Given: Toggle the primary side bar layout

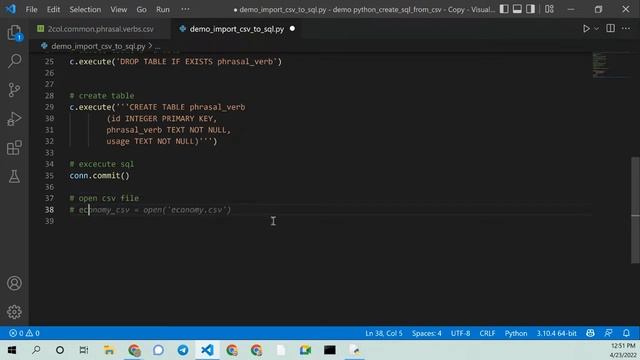Looking at the screenshot, I should click(x=504, y=9).
